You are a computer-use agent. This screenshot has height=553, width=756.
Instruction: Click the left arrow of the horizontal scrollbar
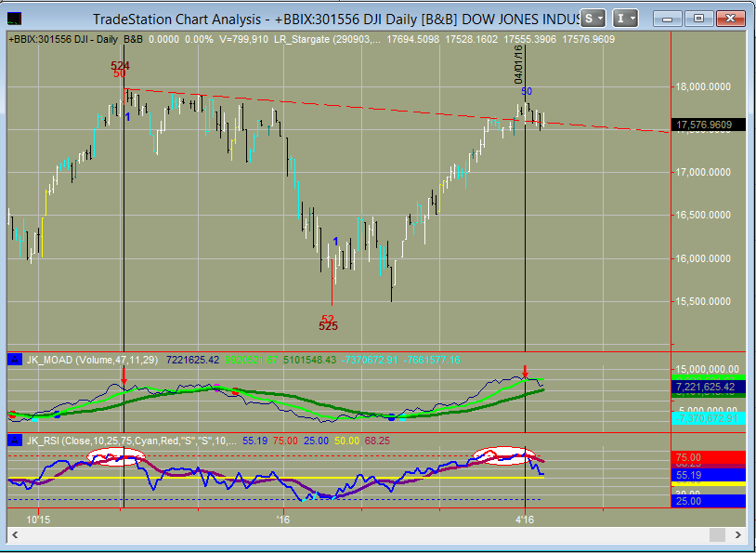[15, 534]
